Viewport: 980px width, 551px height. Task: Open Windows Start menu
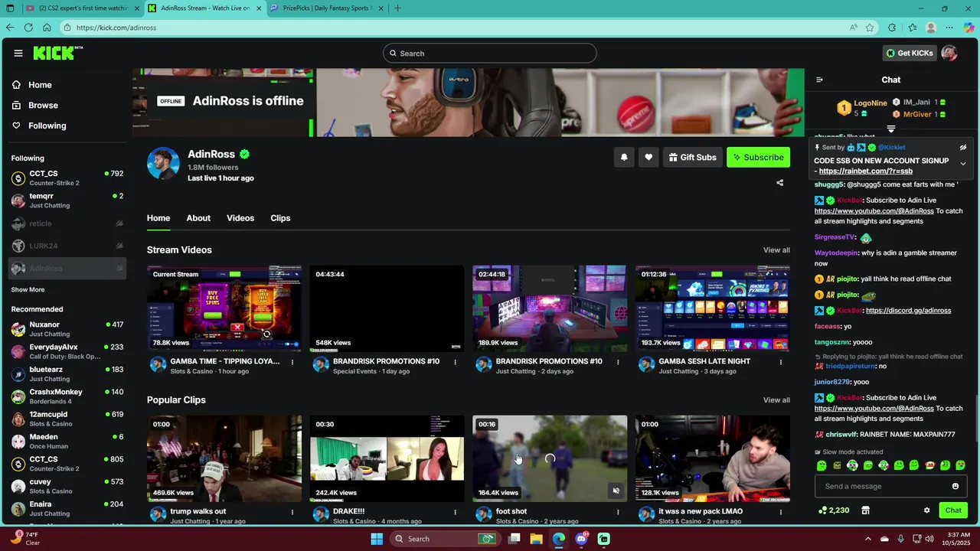point(377,539)
